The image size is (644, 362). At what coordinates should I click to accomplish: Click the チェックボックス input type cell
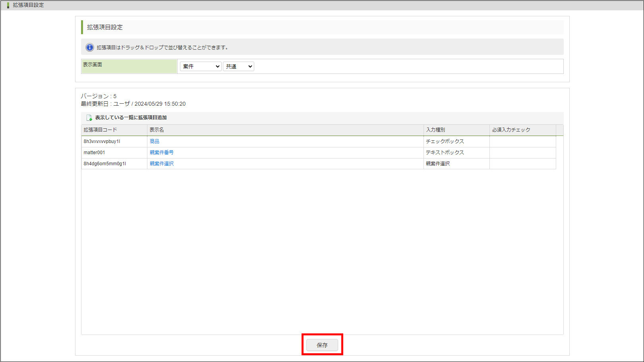point(456,141)
